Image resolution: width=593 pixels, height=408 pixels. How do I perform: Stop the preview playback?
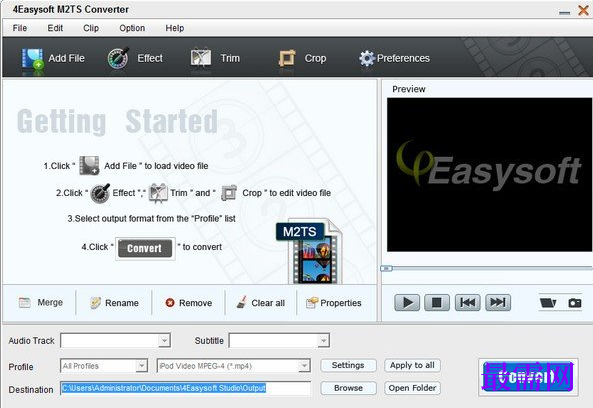click(x=437, y=303)
